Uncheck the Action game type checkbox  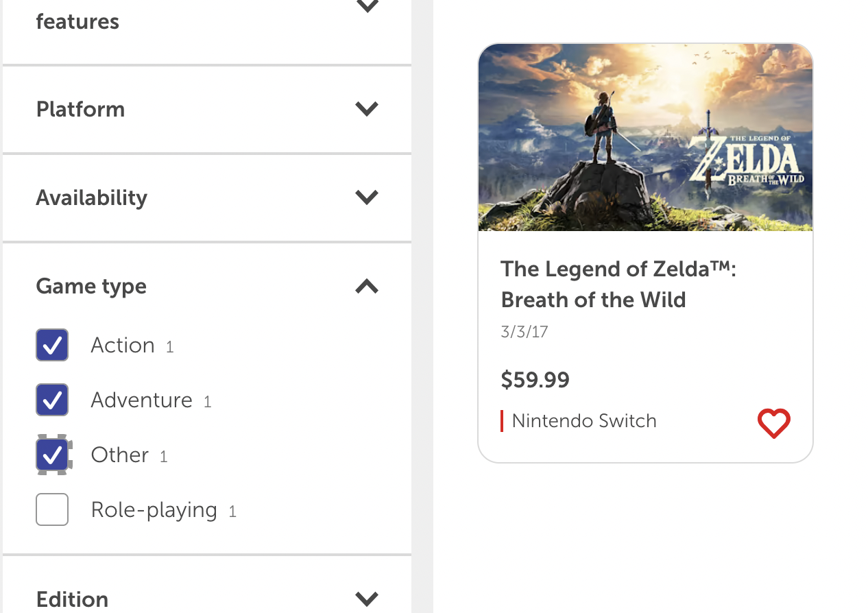[52, 345]
